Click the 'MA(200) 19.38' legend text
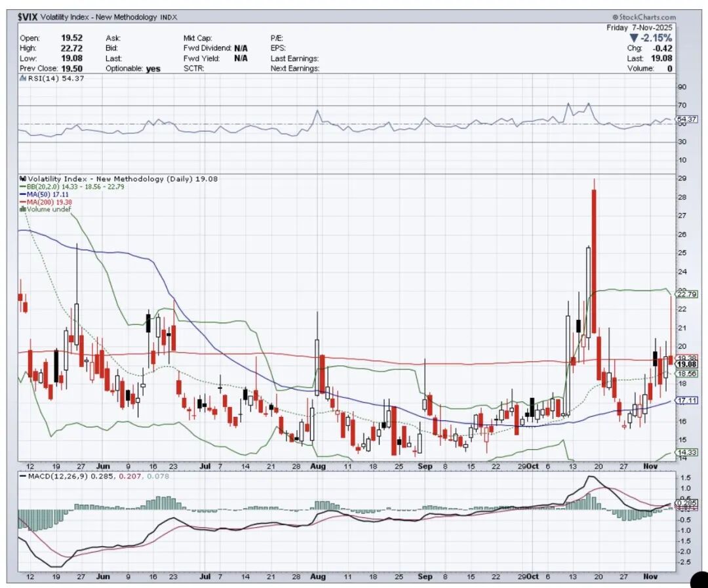This screenshot has width=708, height=588. point(49,202)
